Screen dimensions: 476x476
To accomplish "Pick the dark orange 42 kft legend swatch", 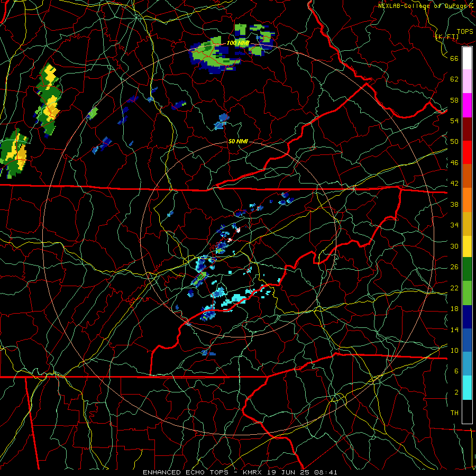I will coord(467,176).
